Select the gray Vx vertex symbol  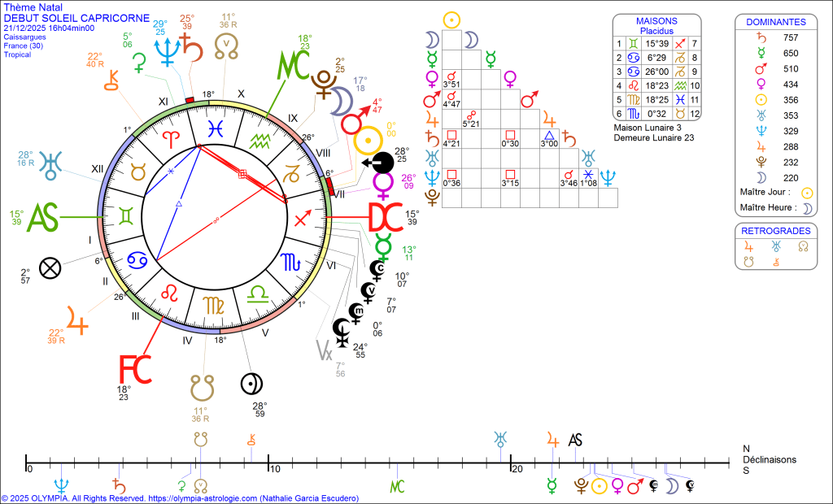click(x=324, y=350)
